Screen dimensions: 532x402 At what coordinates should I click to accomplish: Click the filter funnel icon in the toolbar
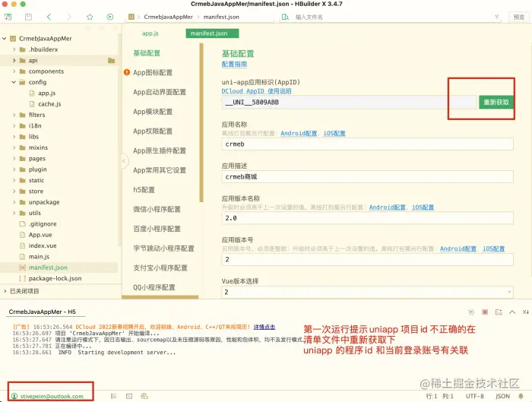pyautogui.click(x=497, y=17)
